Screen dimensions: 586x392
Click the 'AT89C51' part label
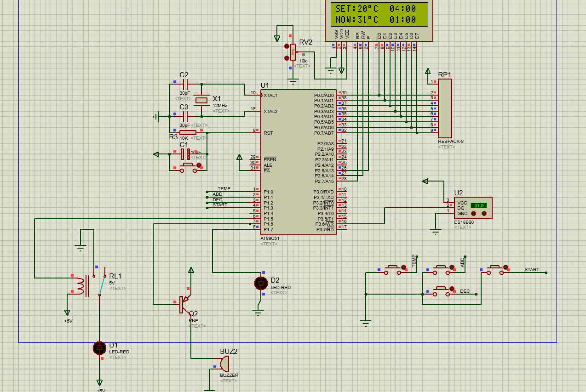270,239
